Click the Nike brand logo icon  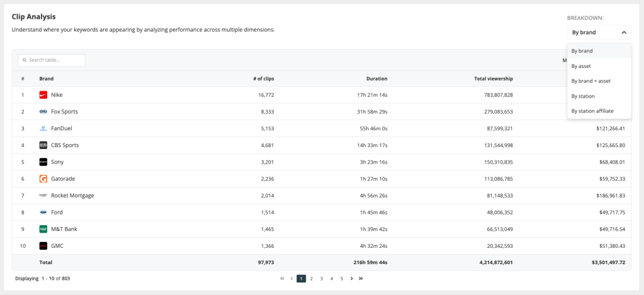click(x=43, y=95)
